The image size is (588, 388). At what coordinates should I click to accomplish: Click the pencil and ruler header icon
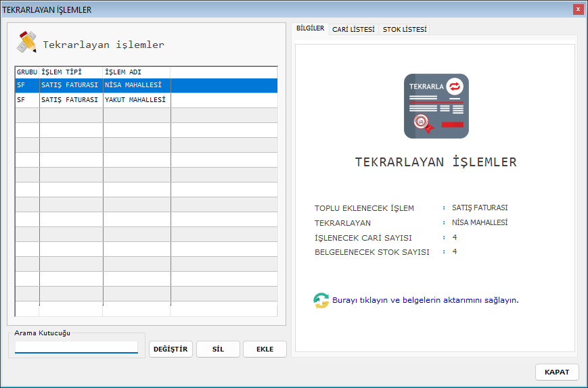coord(27,43)
